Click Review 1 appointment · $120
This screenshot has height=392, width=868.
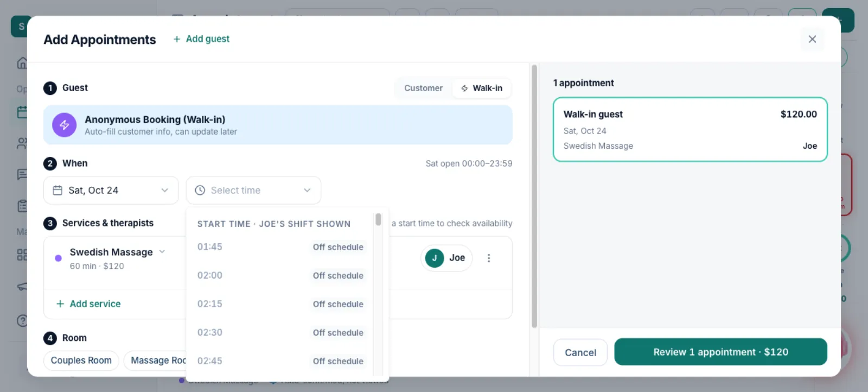click(720, 352)
